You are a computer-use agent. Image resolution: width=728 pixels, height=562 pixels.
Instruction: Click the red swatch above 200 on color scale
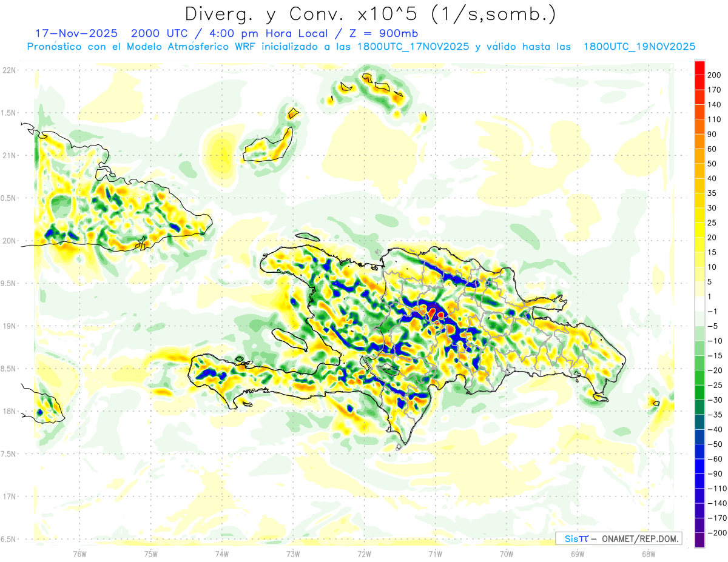click(700, 68)
